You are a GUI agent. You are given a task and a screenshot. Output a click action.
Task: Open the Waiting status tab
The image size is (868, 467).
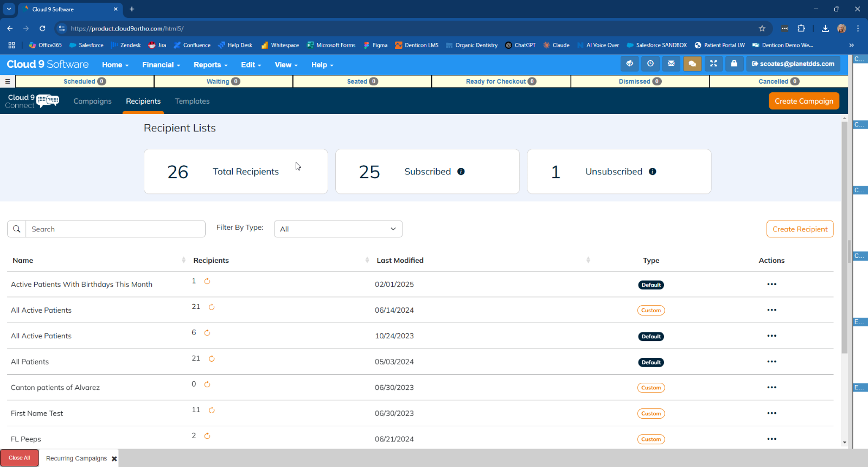coord(224,81)
